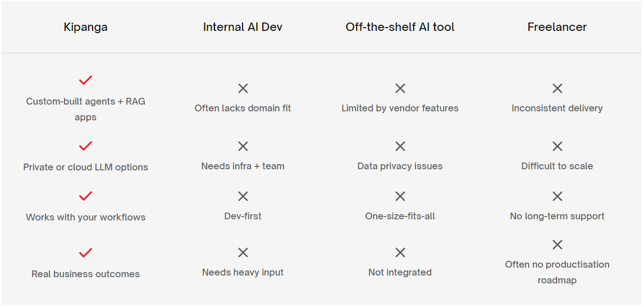
Task: Click the One-size-fits-all text
Action: pyautogui.click(x=400, y=216)
